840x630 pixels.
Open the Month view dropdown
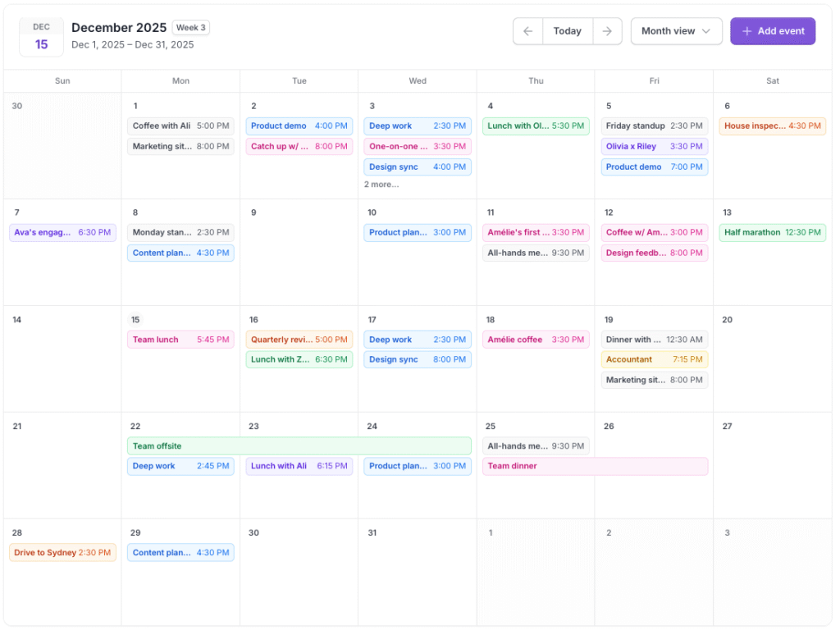(x=676, y=31)
